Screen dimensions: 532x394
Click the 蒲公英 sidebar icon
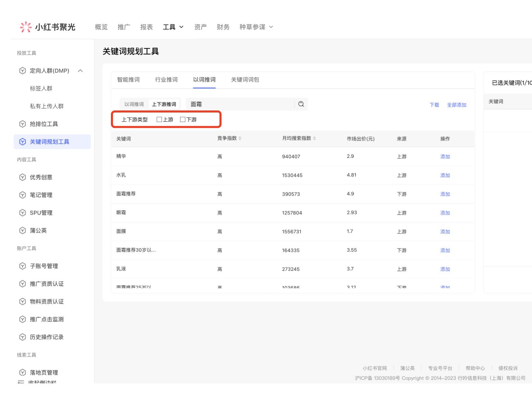(23, 231)
